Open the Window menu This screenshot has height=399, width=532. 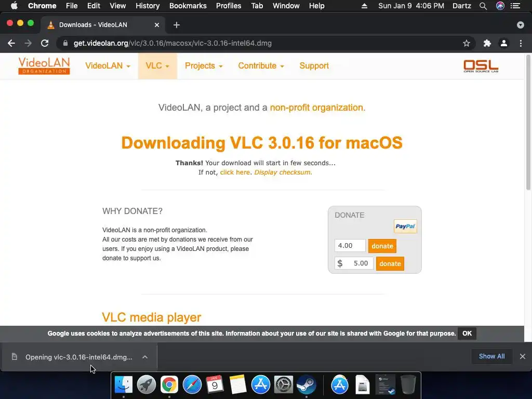(286, 6)
